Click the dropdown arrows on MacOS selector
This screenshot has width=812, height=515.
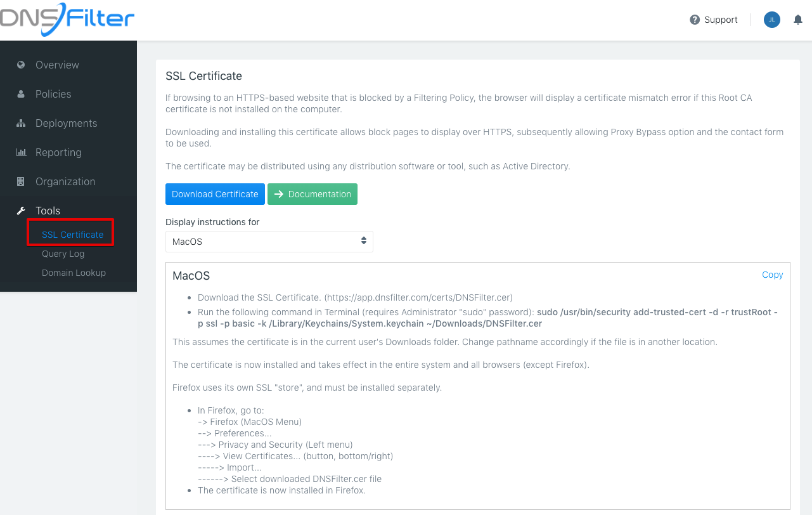[364, 241]
